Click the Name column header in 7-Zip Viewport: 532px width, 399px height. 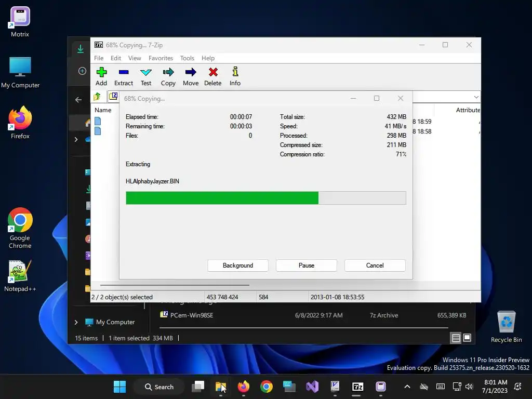tap(103, 110)
